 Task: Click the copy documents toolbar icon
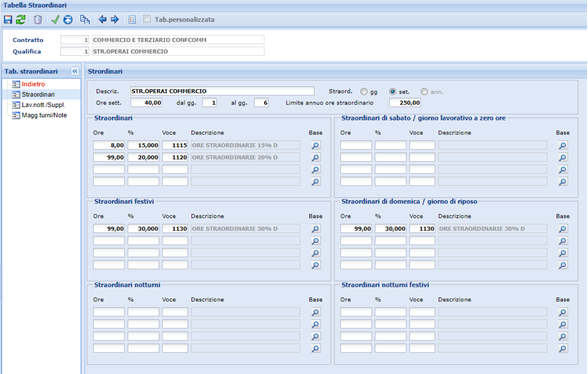(85, 20)
